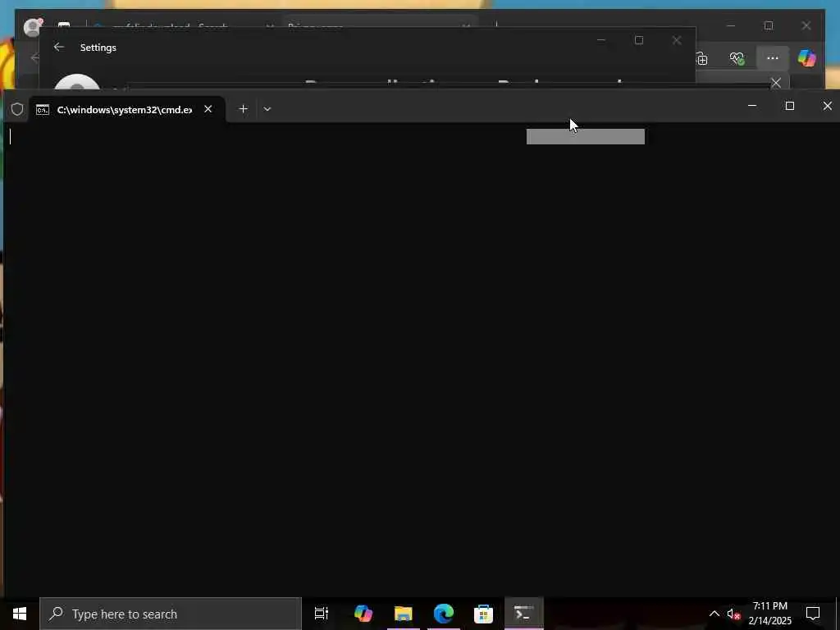This screenshot has height=630, width=840.
Task: Go back using the Settings window arrow
Action: (59, 47)
